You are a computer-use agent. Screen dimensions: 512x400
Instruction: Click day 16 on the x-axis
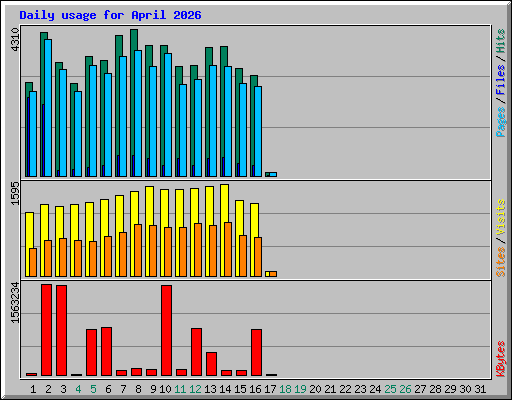(x=255, y=389)
